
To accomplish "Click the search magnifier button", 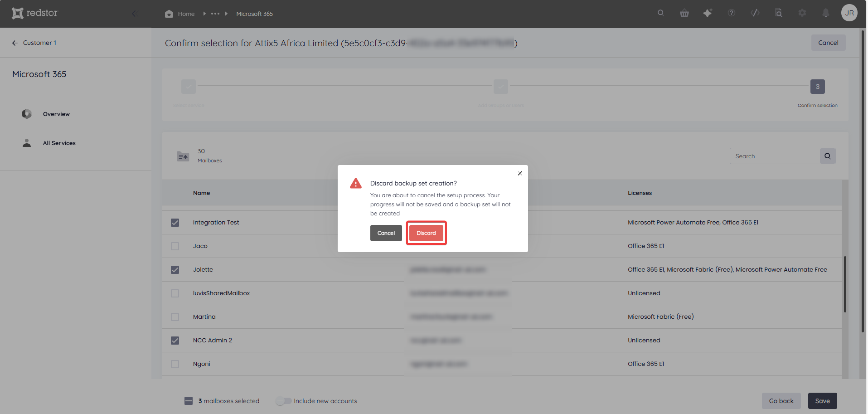I will tap(828, 156).
